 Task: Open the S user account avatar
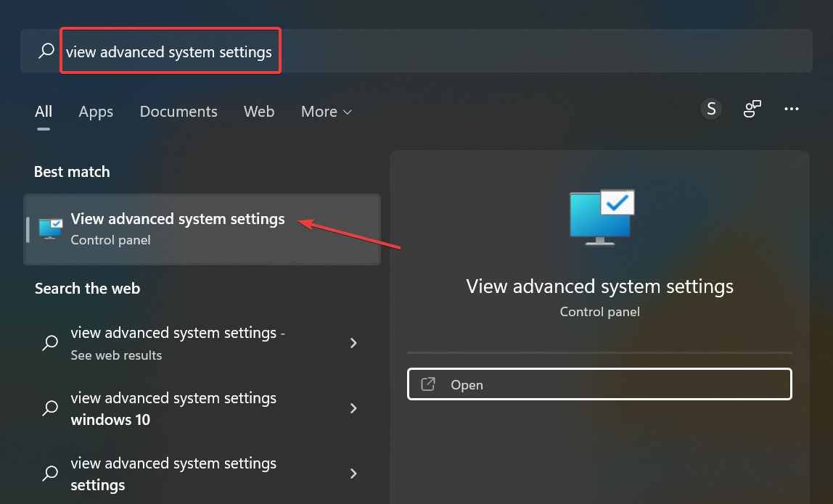(711, 109)
